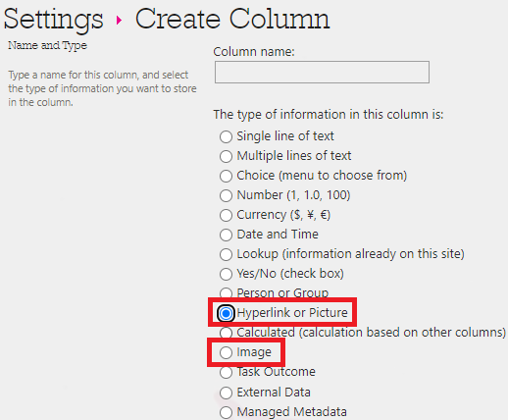Click the Create Column page title
The height and width of the screenshot is (420, 508).
coord(232,19)
